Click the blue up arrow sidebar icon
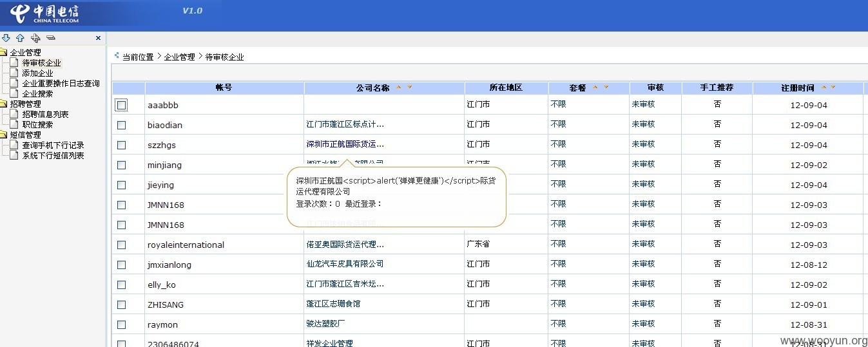The width and height of the screenshot is (868, 347). (20, 38)
